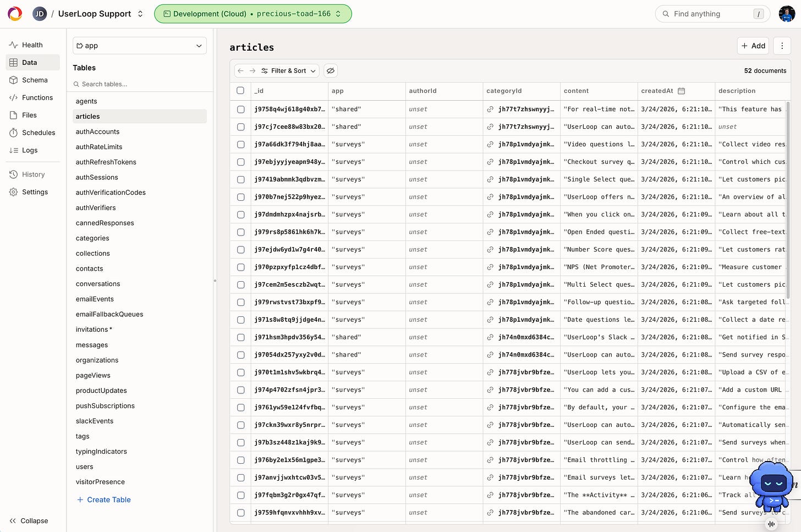This screenshot has width=801, height=532.
Task: Open the app component dropdown
Action: (140, 46)
